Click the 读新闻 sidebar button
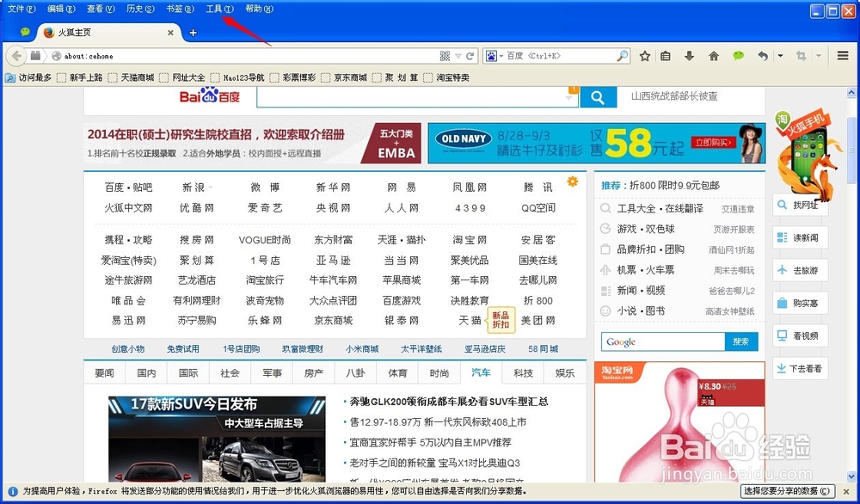The height and width of the screenshot is (504, 860). 800,237
